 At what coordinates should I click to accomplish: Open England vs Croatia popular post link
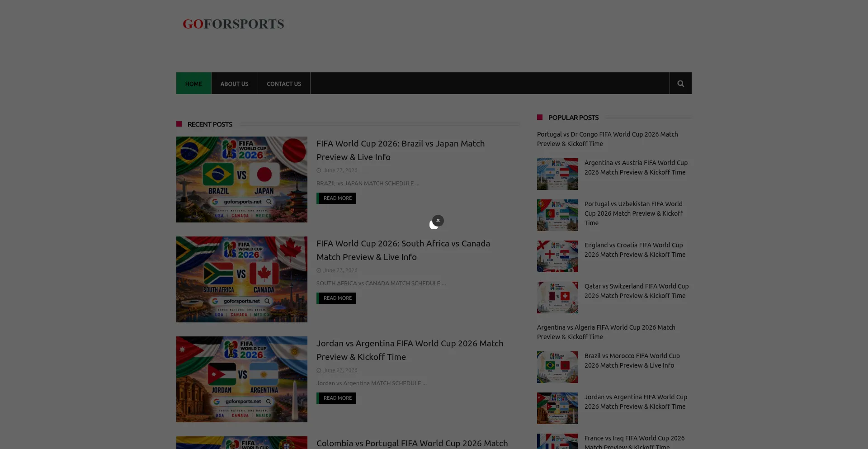635,250
